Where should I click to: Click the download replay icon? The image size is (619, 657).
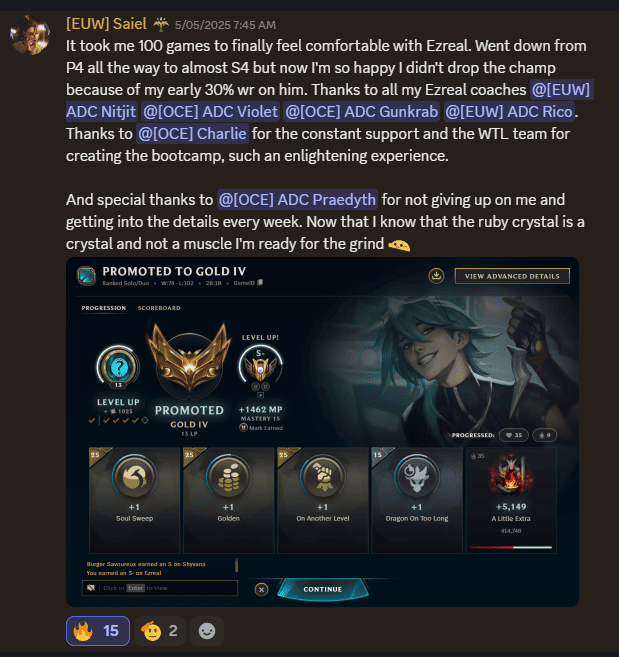(436, 276)
